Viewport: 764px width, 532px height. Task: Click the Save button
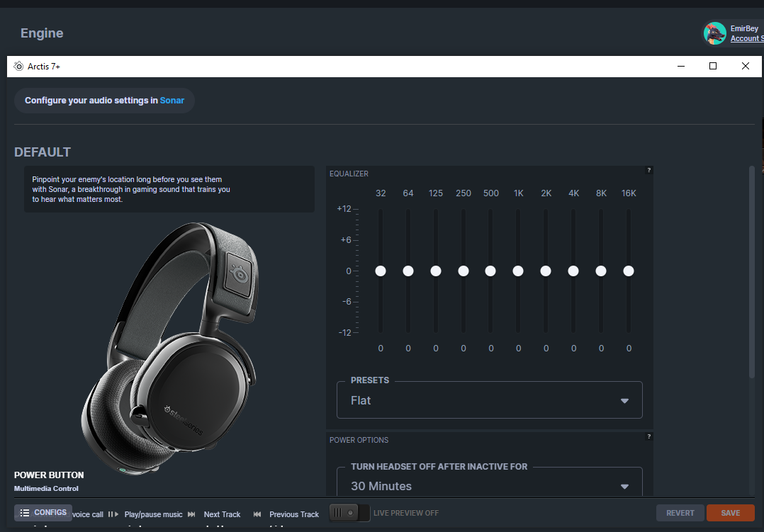pyautogui.click(x=731, y=513)
